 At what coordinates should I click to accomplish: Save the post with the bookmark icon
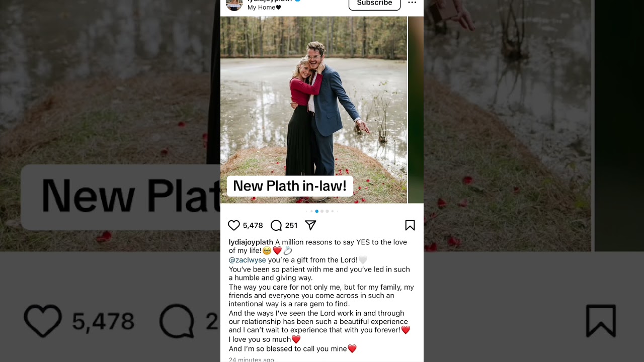pos(410,225)
